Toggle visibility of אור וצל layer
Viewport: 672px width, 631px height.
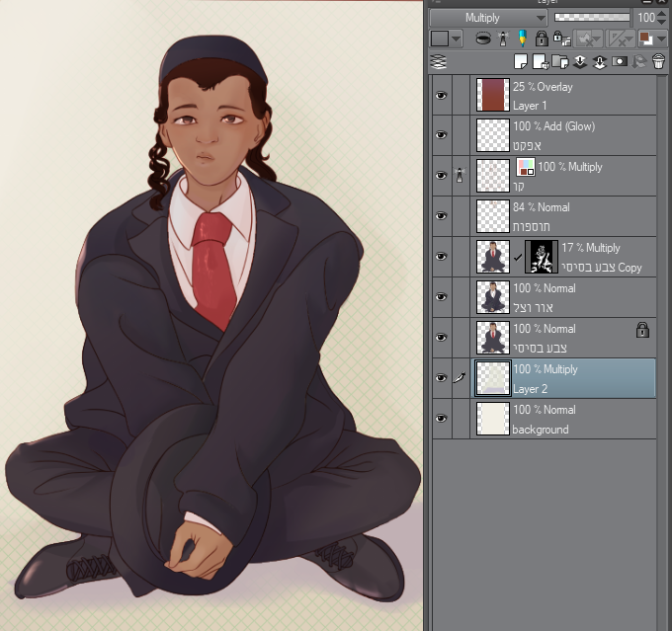(x=441, y=296)
